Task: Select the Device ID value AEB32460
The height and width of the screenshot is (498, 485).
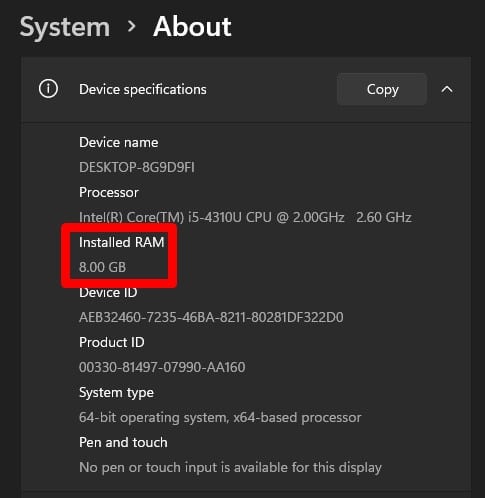Action: pos(211,317)
